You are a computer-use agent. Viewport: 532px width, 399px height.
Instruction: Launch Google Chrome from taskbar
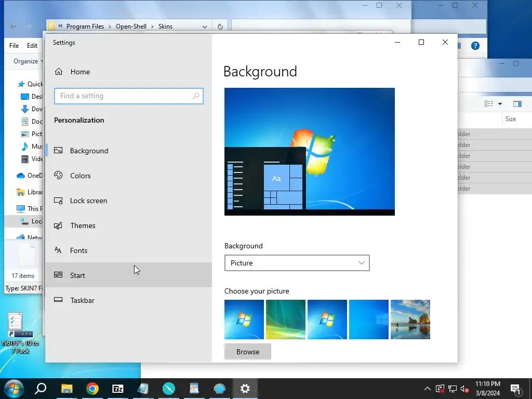click(x=92, y=389)
